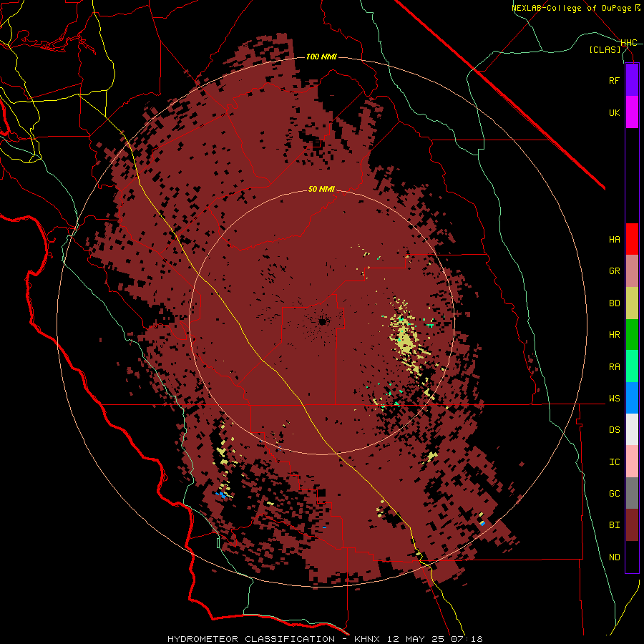This screenshot has width=644, height=644.
Task: Click the RF legend label
Action: pos(614,80)
